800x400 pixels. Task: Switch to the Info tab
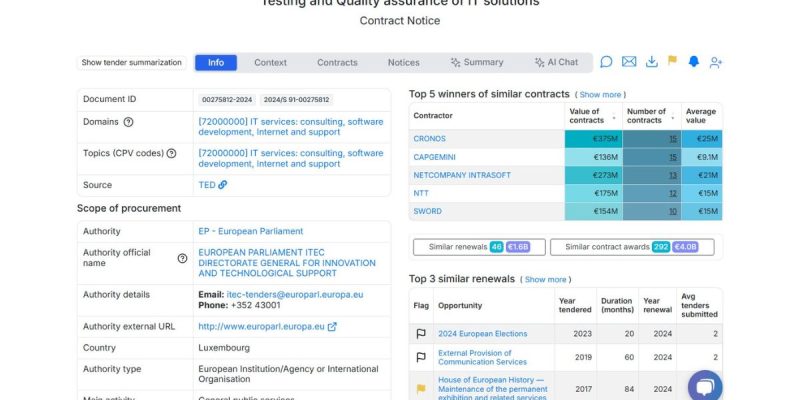point(216,62)
